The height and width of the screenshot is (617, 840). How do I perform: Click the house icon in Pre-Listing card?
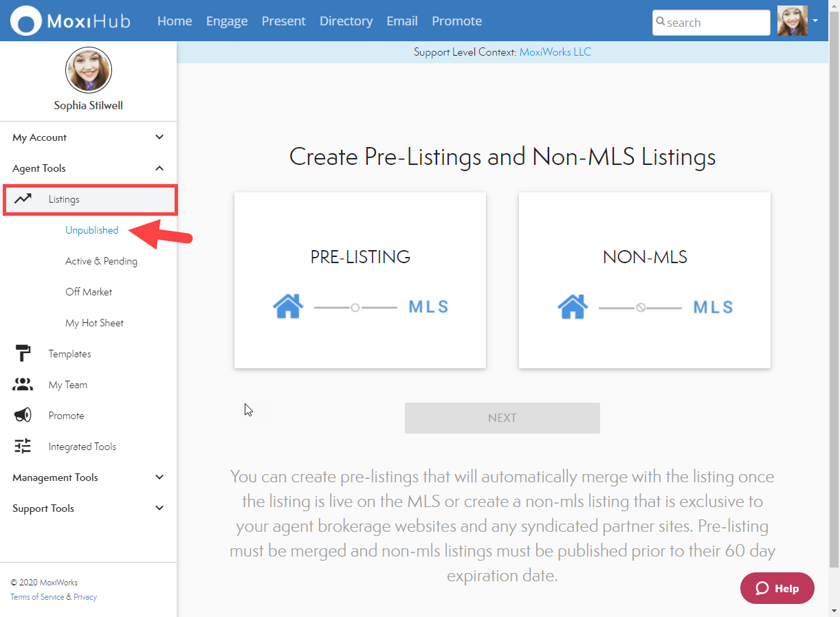288,306
